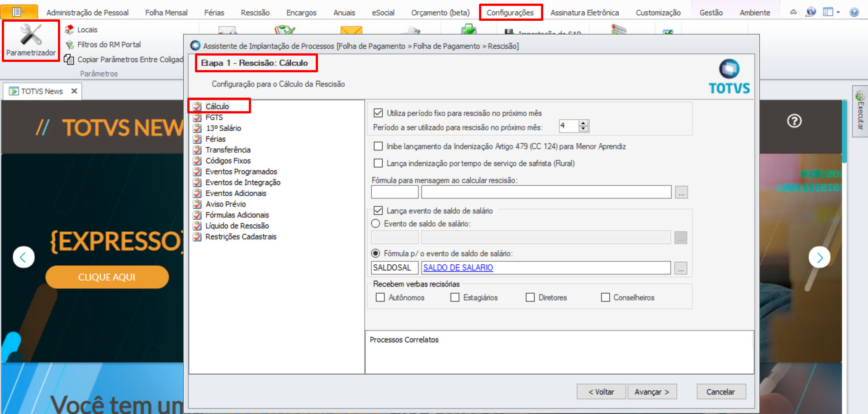Collapse the ribbon with the chevron icon
This screenshot has height=414, width=868.
[x=793, y=12]
